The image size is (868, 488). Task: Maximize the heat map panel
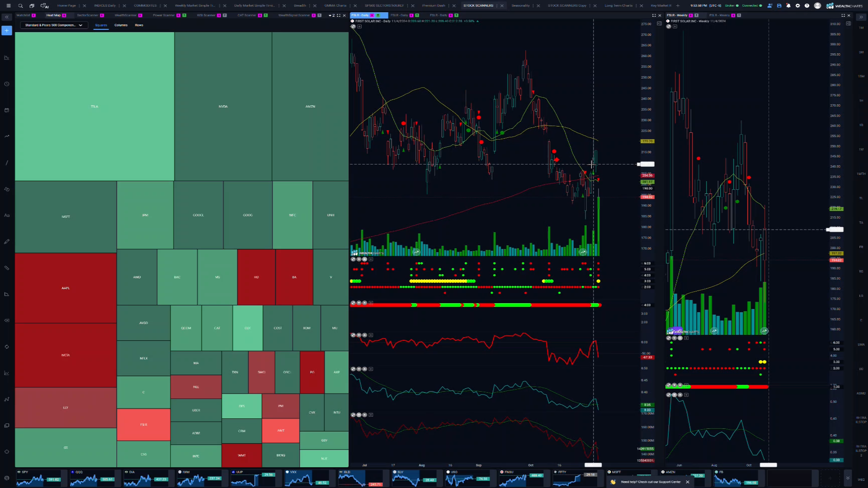[339, 15]
